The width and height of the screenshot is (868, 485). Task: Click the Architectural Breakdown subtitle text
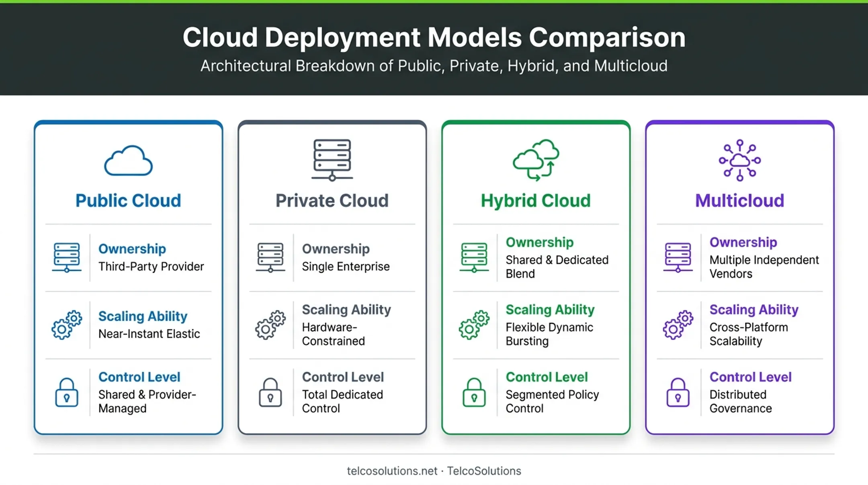tap(434, 66)
